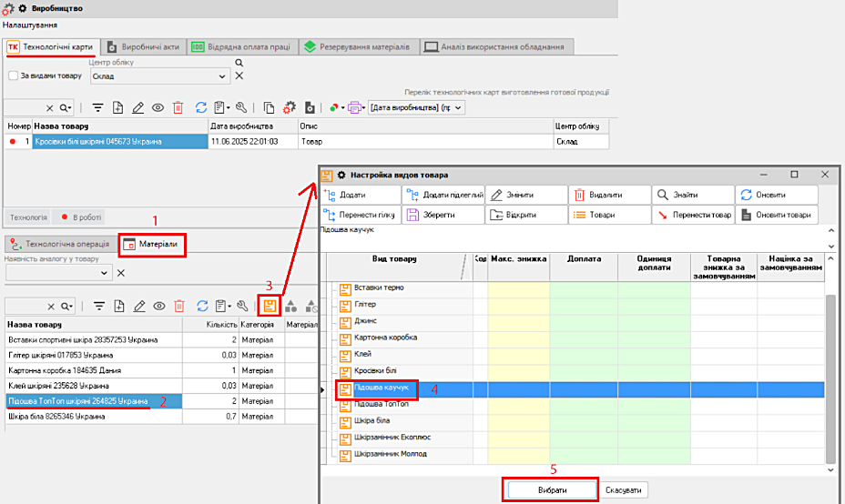Viewport: 845px width, 504px height.
Task: Click the eye view icon in materials toolbar
Action: pos(158,307)
